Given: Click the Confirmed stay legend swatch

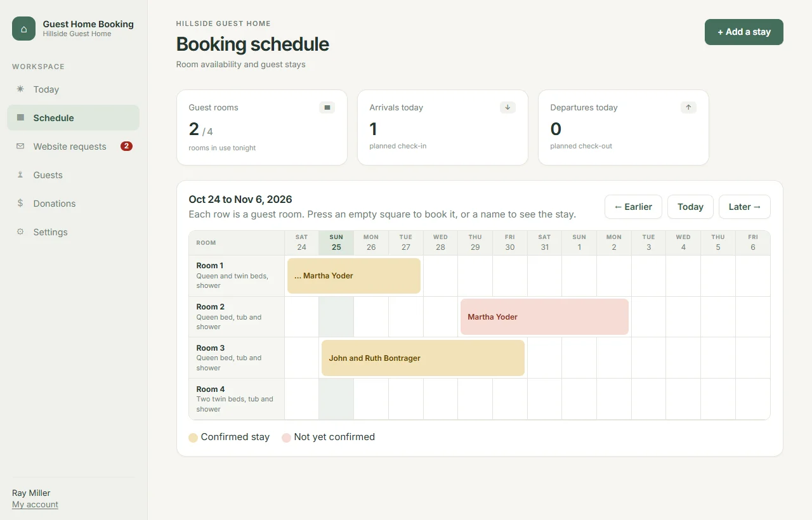Looking at the screenshot, I should tap(193, 438).
